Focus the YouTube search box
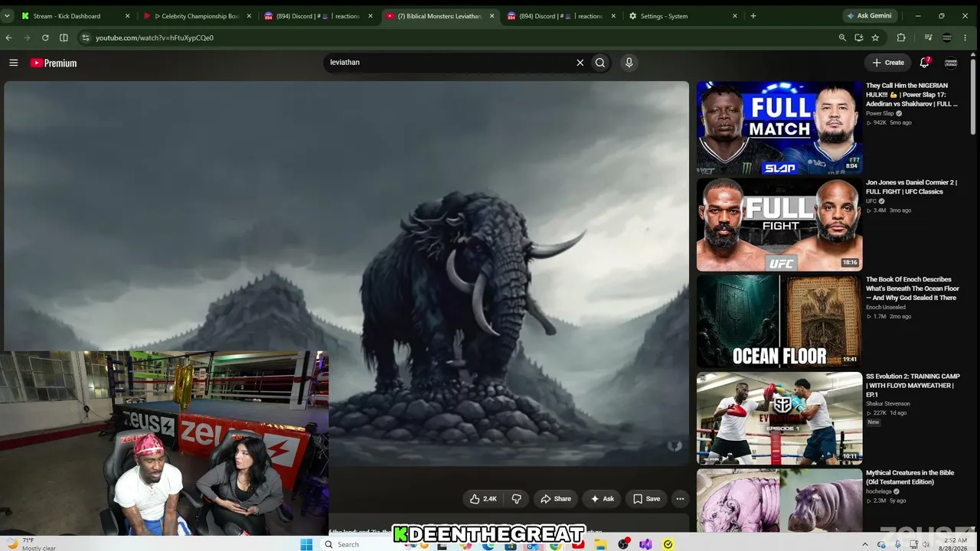 (449, 63)
